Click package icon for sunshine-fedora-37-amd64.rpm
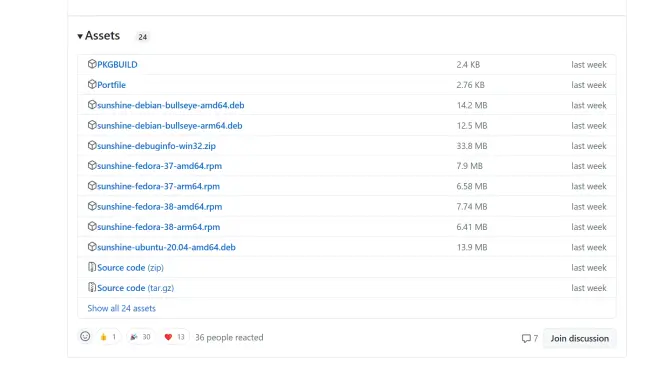The image size is (660, 372). click(92, 165)
